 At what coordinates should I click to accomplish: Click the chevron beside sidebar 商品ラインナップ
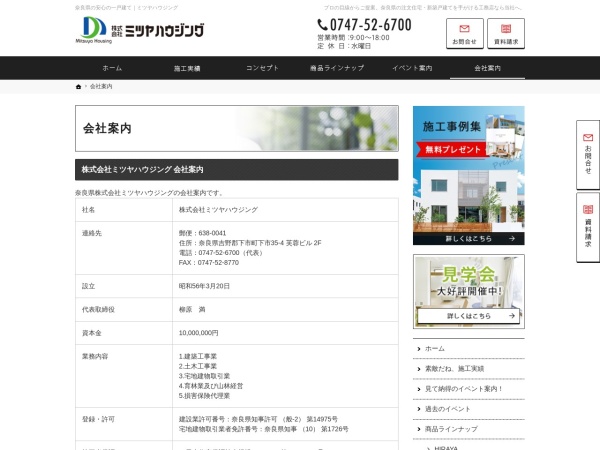[x=419, y=429]
